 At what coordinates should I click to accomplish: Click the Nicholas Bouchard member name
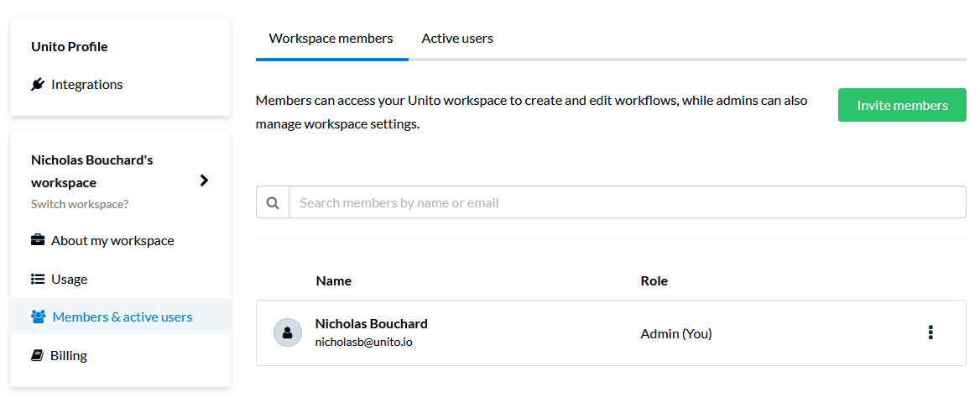point(371,323)
